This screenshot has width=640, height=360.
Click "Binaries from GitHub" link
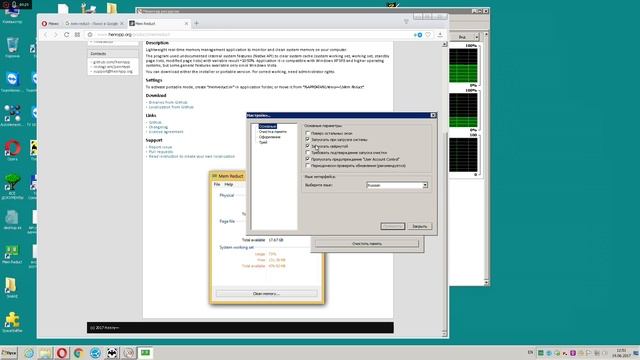(168, 102)
